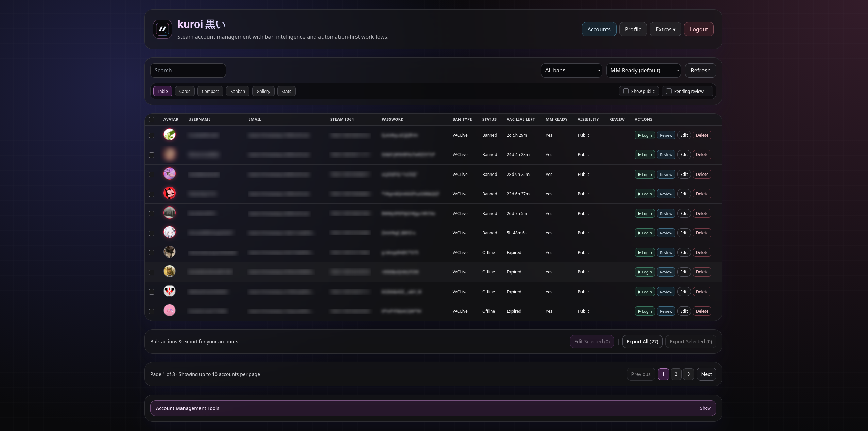Check the select-all checkbox in table header
The width and height of the screenshot is (868, 431).
pyautogui.click(x=152, y=120)
